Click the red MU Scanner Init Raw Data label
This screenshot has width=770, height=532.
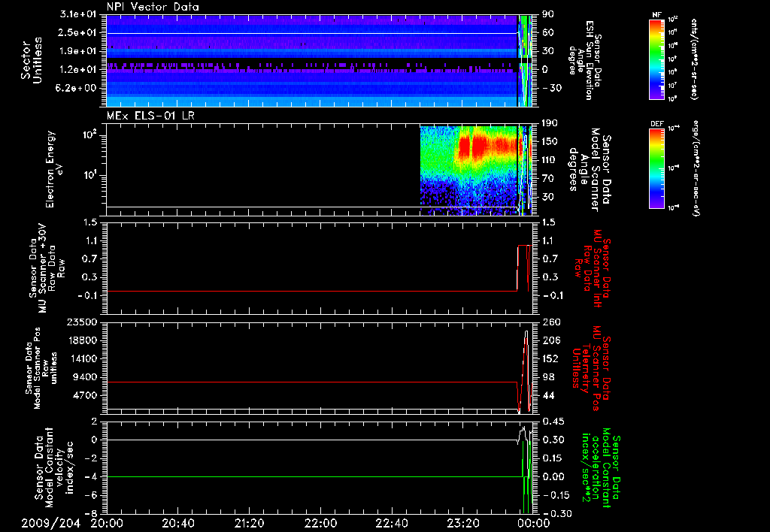pos(593,268)
